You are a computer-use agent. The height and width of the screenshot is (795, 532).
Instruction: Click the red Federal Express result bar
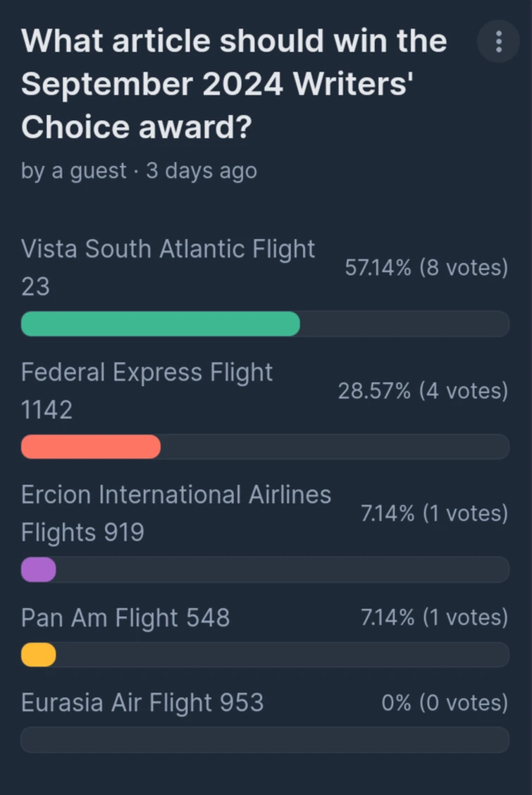click(90, 446)
